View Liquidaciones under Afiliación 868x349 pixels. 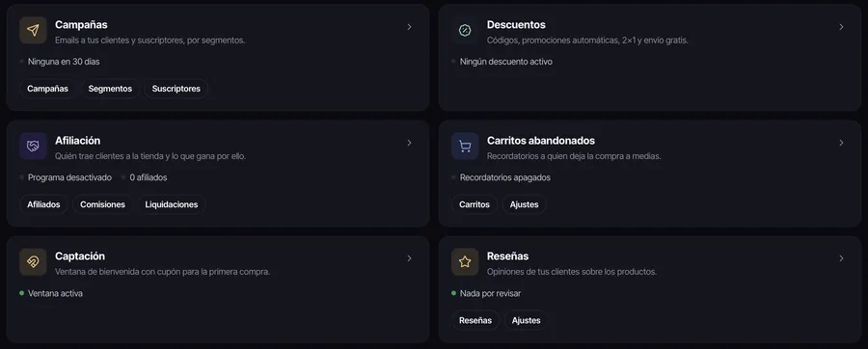pyautogui.click(x=172, y=204)
